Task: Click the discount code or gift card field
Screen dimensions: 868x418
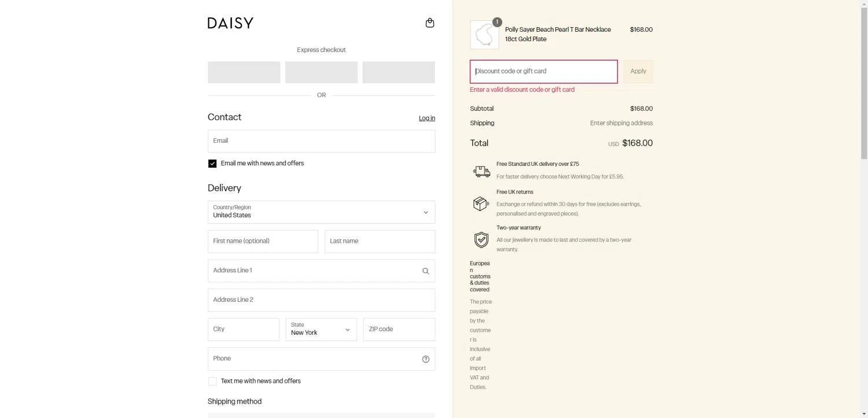Action: [543, 72]
